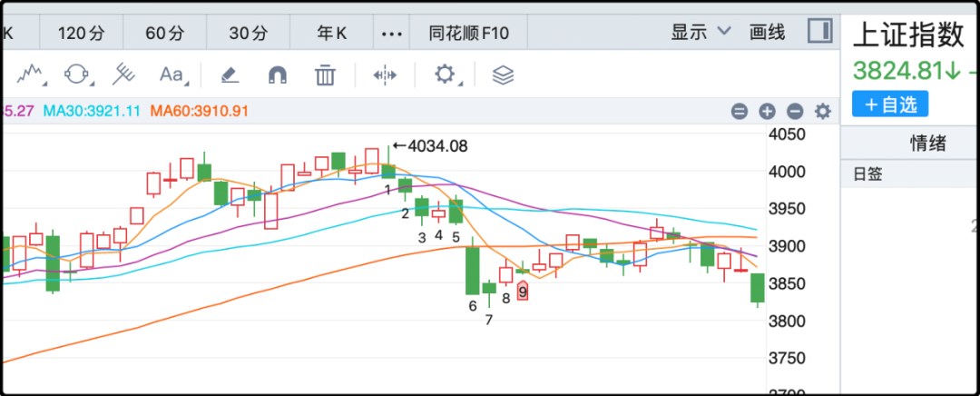The height and width of the screenshot is (396, 980).
Task: Click the first gray minus circle button
Action: (740, 112)
